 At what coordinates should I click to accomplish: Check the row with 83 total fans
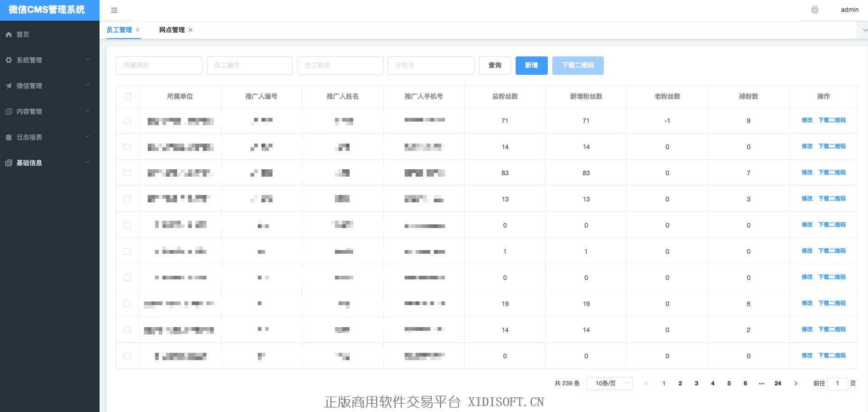click(127, 173)
